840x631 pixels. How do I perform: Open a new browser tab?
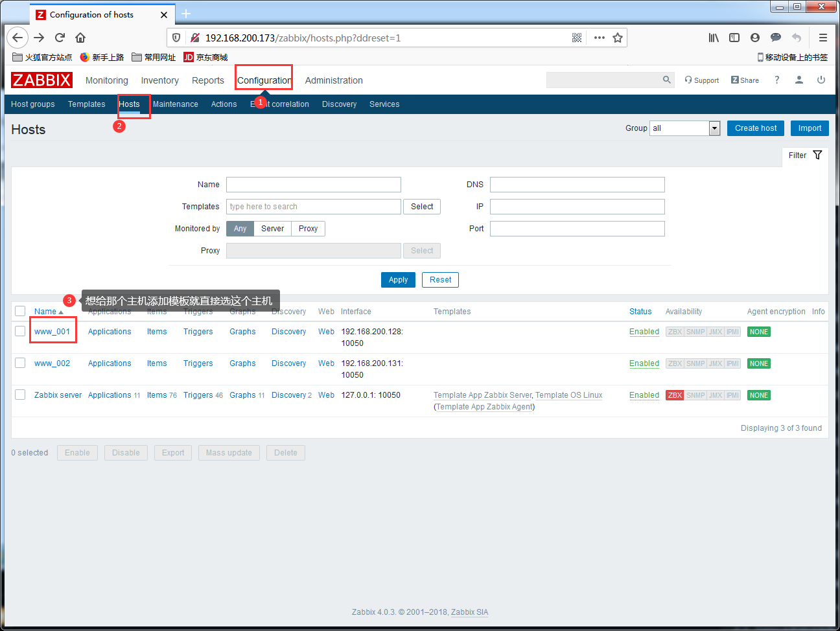(186, 14)
